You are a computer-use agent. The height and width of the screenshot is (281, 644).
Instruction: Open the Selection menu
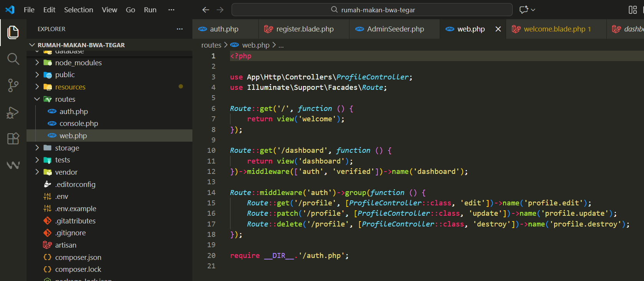click(x=78, y=10)
